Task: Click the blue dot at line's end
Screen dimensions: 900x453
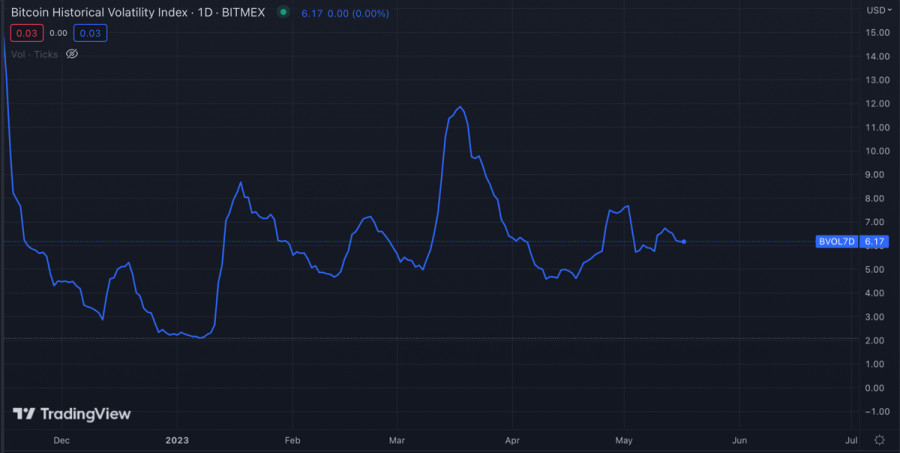Action: tap(683, 241)
